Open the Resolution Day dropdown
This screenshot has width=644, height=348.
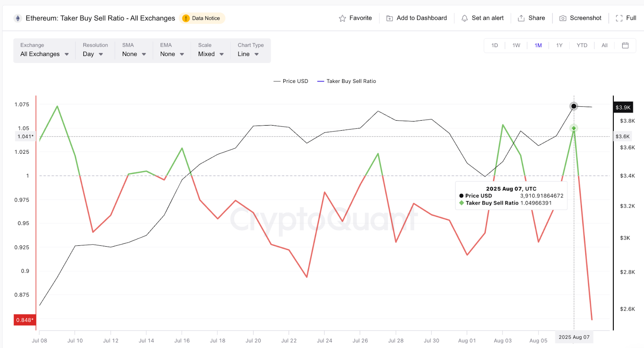(x=93, y=54)
